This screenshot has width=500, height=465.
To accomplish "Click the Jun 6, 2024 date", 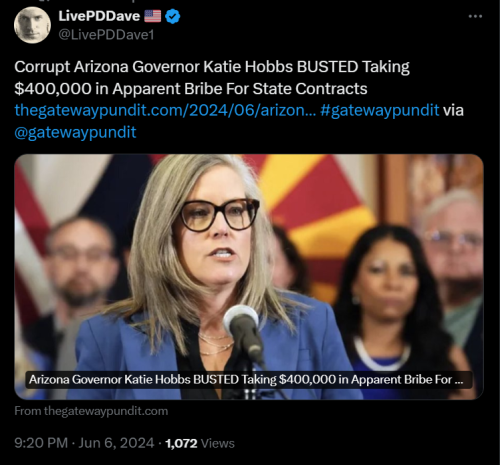I will pyautogui.click(x=116, y=443).
